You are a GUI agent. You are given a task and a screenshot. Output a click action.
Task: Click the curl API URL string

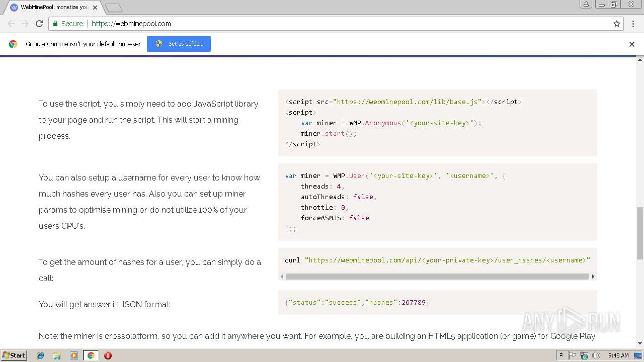tap(447, 260)
